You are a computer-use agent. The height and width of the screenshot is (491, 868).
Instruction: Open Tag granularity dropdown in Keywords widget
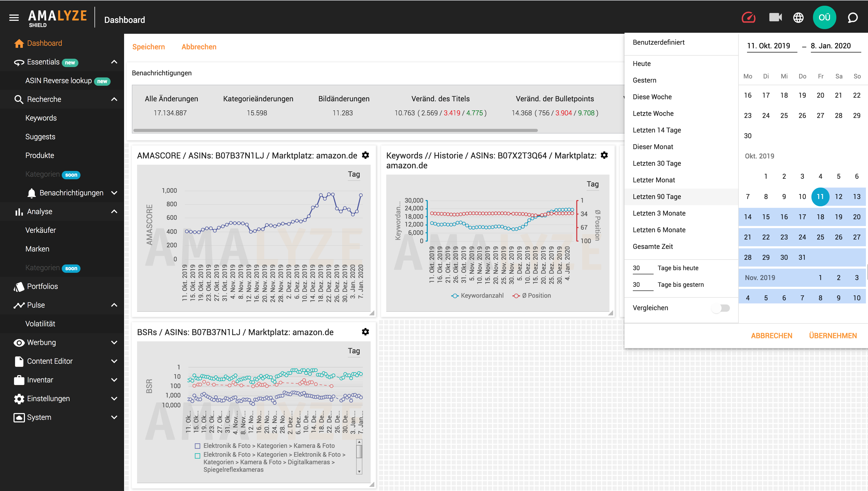click(592, 184)
